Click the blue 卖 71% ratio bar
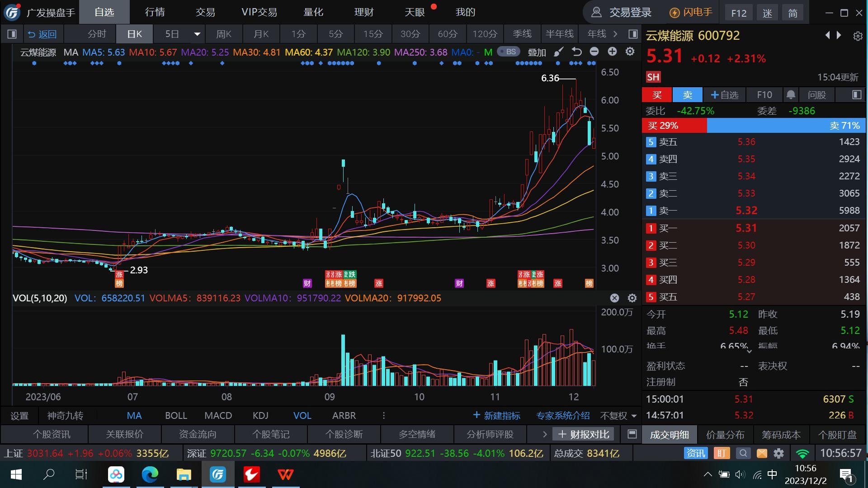 786,126
